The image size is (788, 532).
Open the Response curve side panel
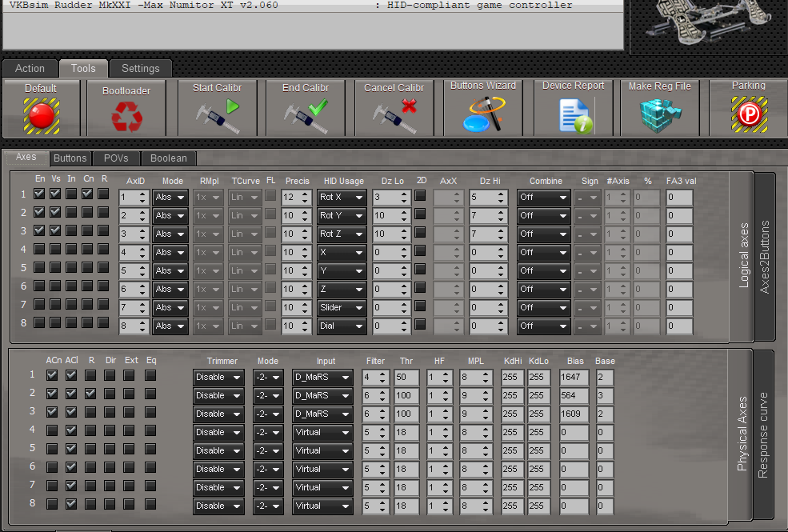coord(762,434)
